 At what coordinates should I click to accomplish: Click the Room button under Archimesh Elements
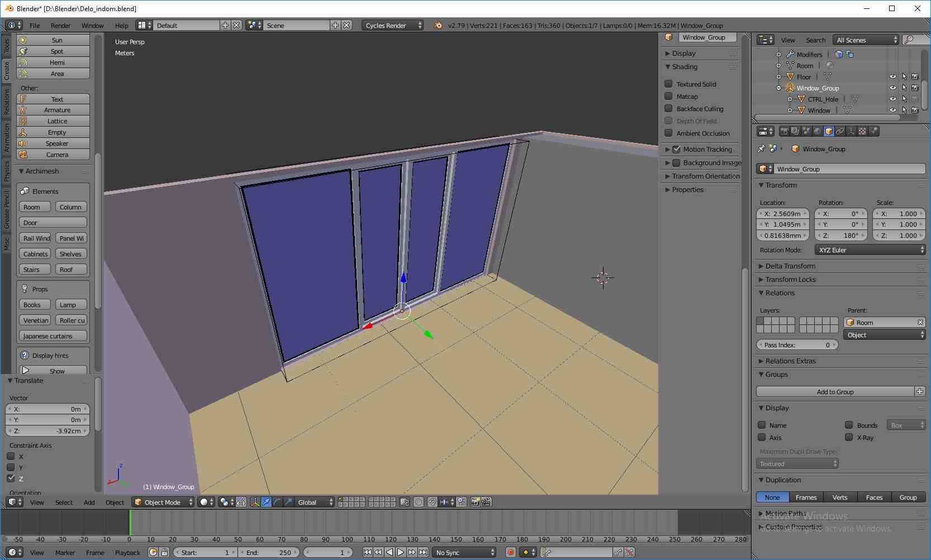(34, 207)
